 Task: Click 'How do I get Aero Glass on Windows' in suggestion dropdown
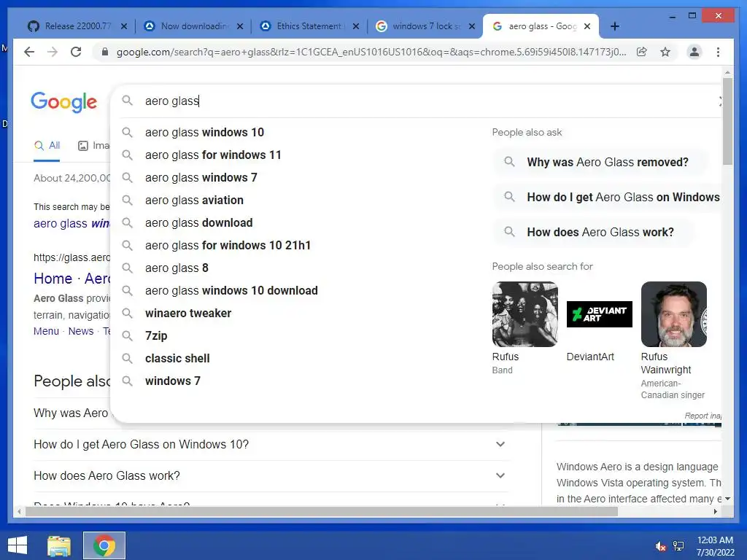click(608, 197)
